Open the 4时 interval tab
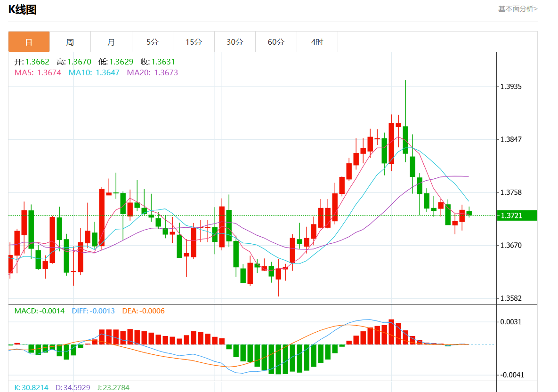 [317, 42]
